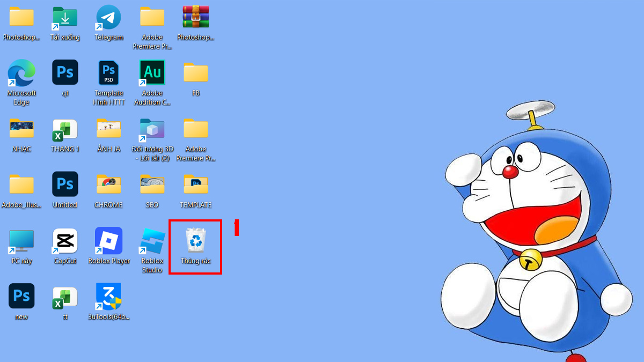
Task: Select the TEMPLATE folder
Action: pyautogui.click(x=196, y=184)
